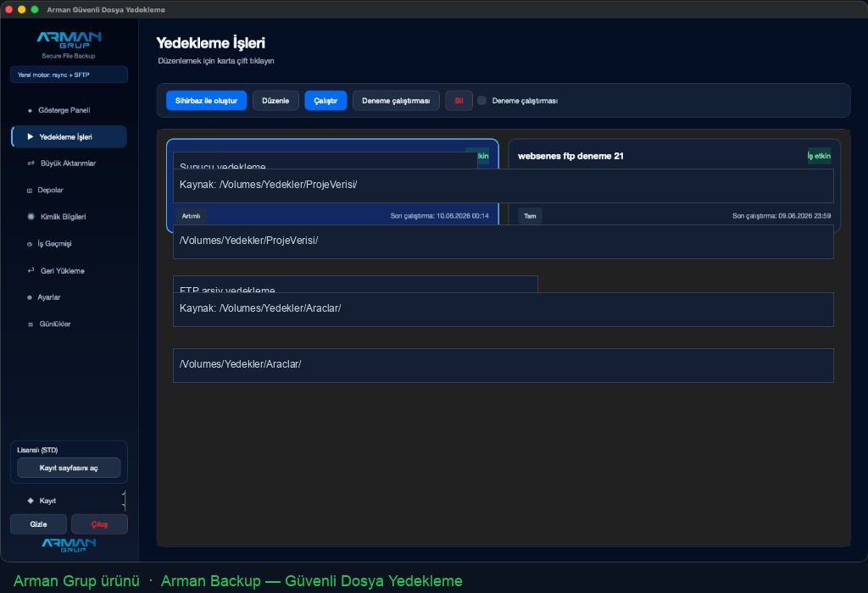Click the Ayarlar gear icon

click(30, 297)
